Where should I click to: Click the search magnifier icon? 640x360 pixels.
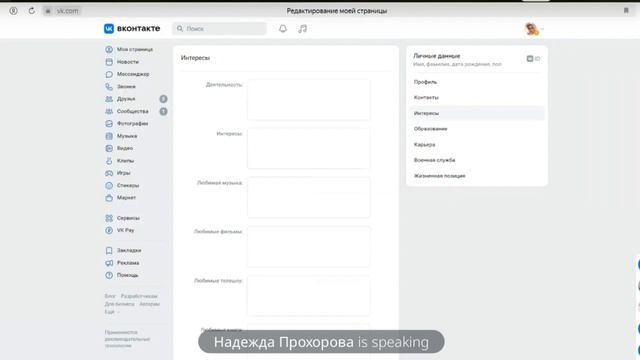click(x=180, y=29)
